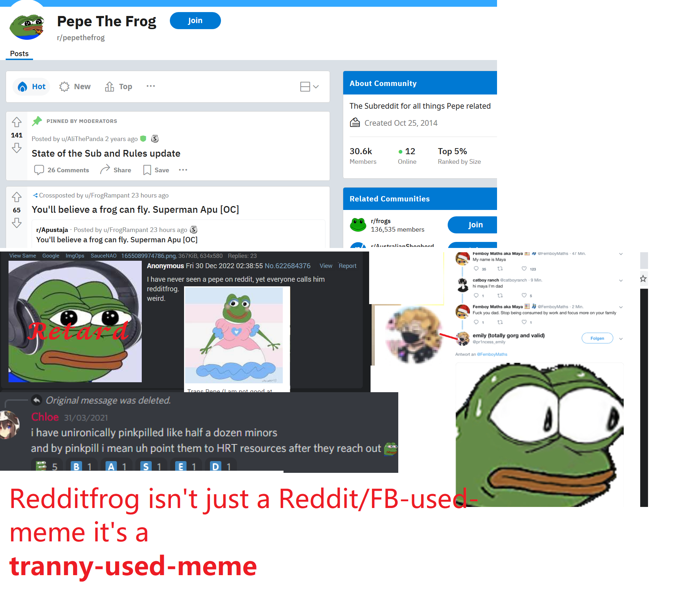Image resolution: width=680 pixels, height=616 pixels.
Task: Like the tweet with 123 hearts
Action: tap(524, 269)
